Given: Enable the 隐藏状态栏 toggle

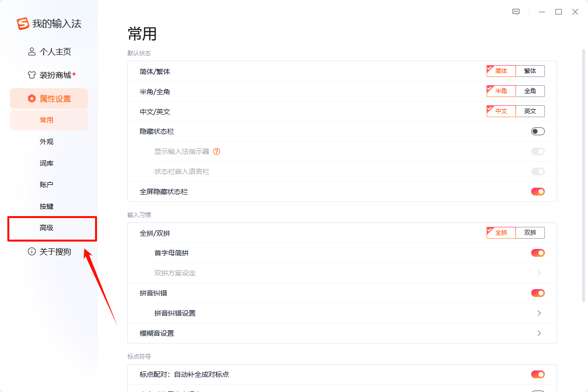Looking at the screenshot, I should (x=538, y=131).
